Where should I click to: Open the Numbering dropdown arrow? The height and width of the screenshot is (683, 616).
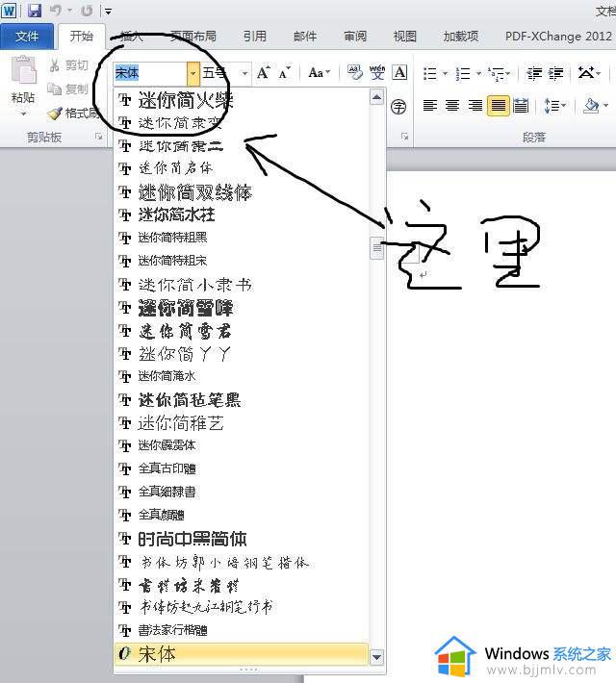(x=478, y=73)
